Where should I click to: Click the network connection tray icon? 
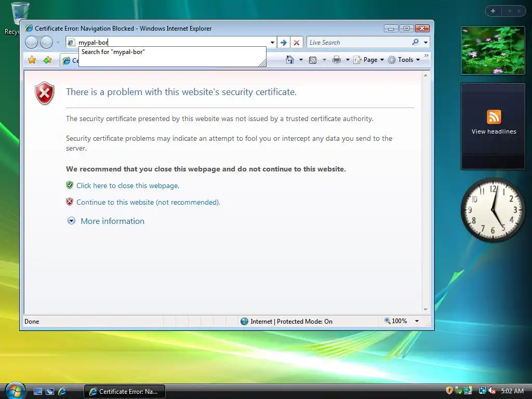[482, 391]
